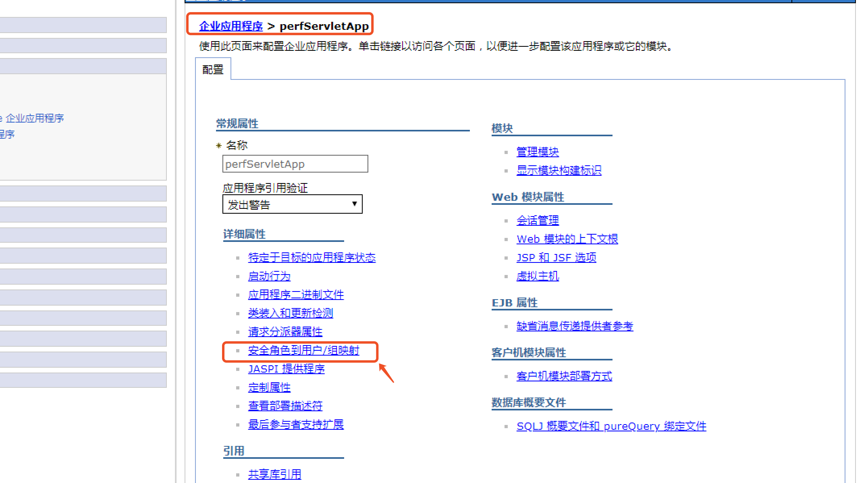
Task: Click the 客户机模块属性 heading
Action: coord(529,353)
